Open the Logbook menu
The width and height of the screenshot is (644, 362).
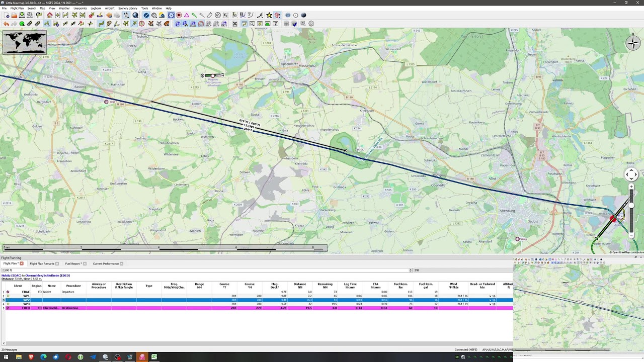point(96,8)
